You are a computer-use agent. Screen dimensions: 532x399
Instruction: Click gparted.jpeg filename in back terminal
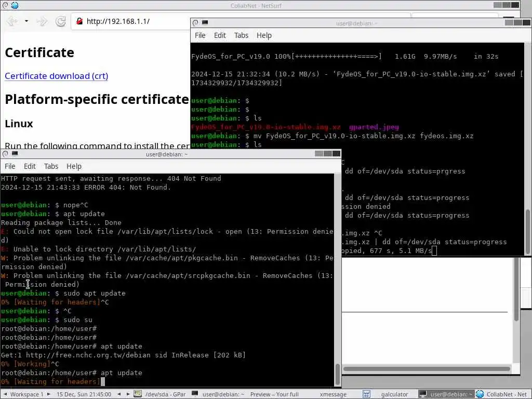click(374, 127)
